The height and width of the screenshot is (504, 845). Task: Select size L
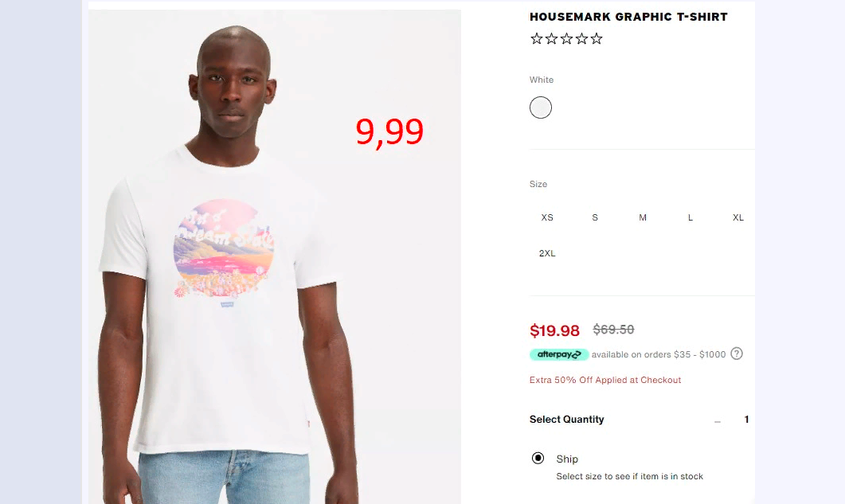[690, 218]
